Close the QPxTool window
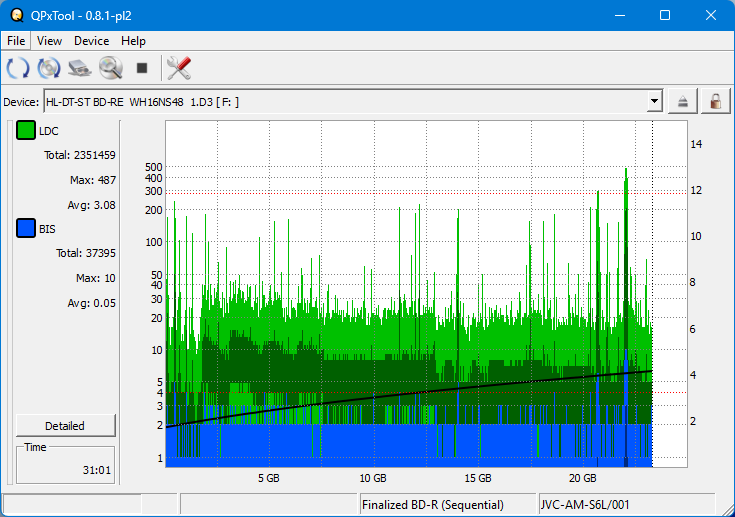Image resolution: width=735 pixels, height=517 pixels. (711, 15)
